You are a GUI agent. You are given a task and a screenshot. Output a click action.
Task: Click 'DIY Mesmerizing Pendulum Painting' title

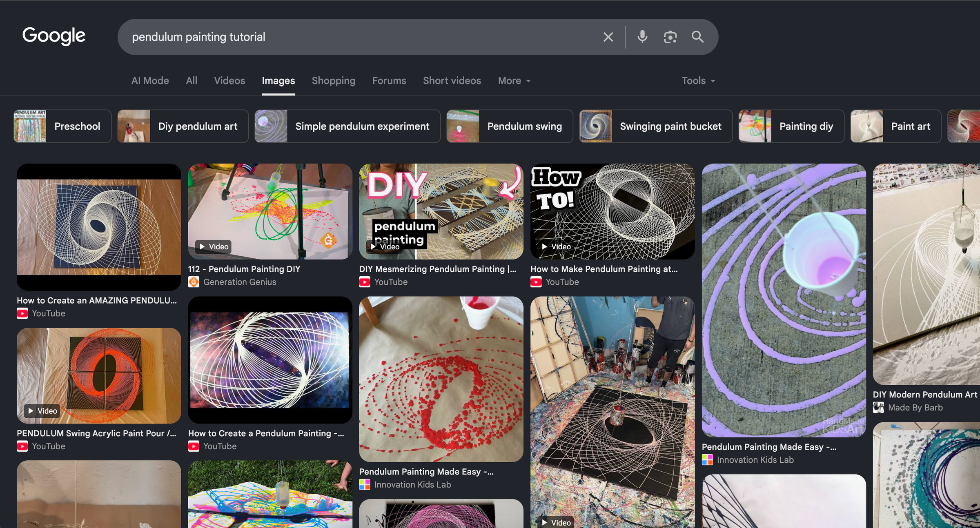coord(438,269)
